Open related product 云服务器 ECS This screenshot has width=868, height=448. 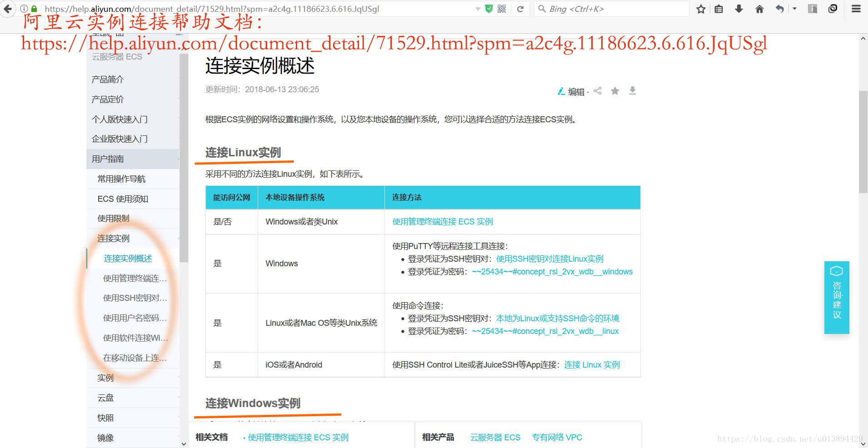pos(495,438)
